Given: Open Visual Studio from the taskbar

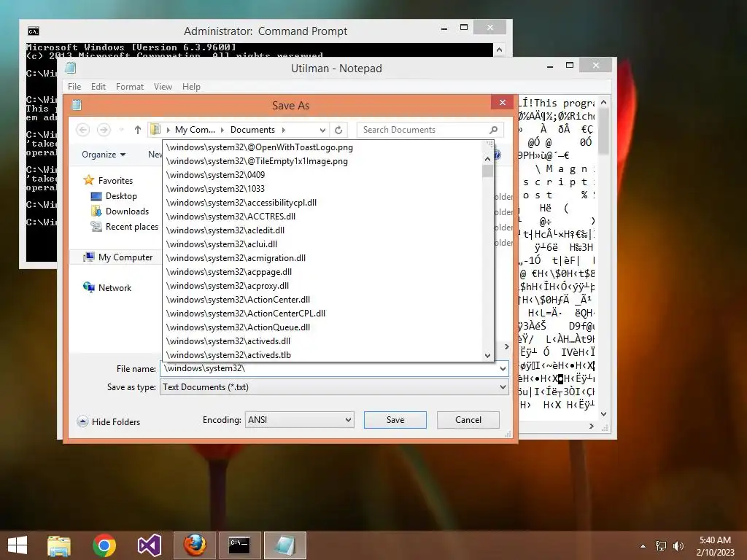Looking at the screenshot, I should [x=149, y=545].
